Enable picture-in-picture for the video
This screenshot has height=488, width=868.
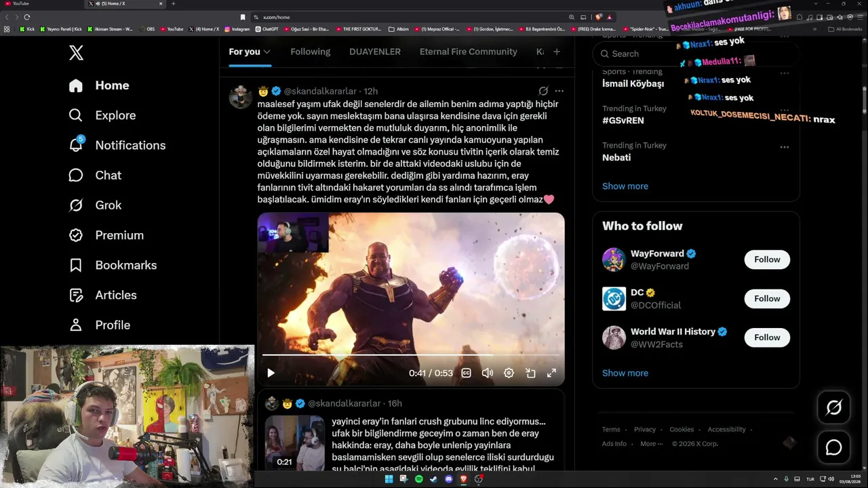[x=530, y=373]
